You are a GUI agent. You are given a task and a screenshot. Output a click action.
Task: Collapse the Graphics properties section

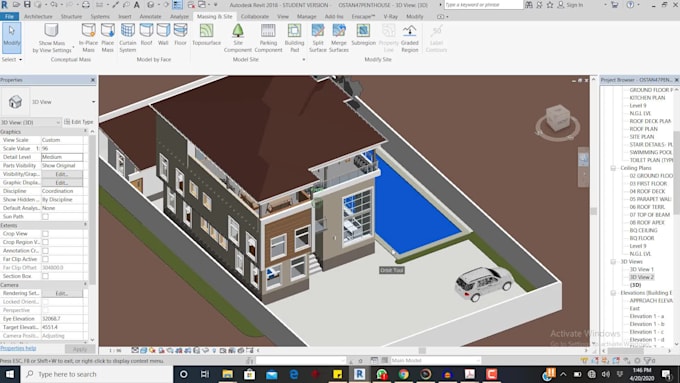click(85, 131)
